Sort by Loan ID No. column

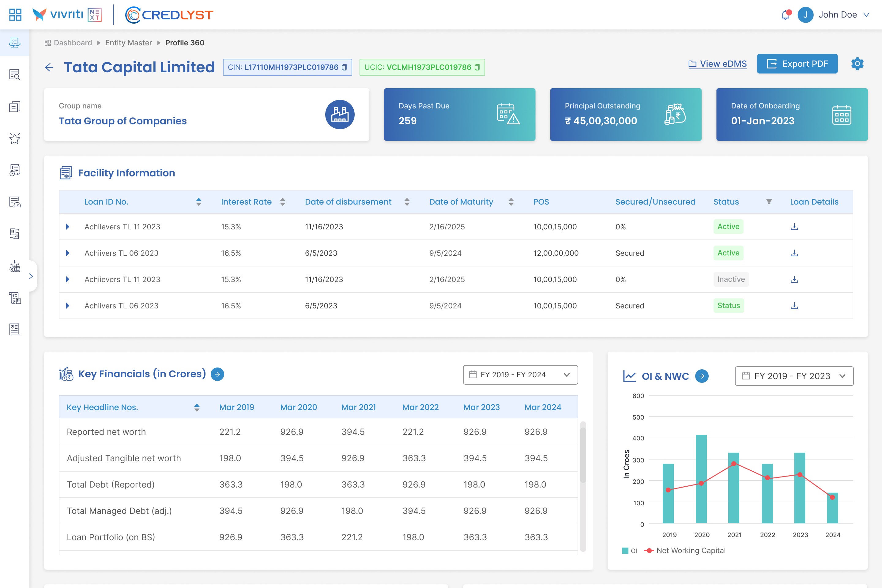point(199,202)
